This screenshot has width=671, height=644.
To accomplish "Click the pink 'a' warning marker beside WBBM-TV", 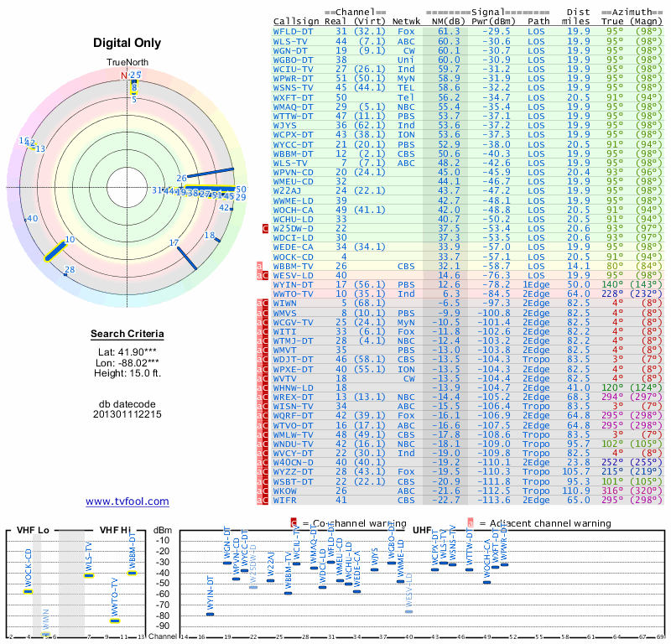I will (259, 266).
